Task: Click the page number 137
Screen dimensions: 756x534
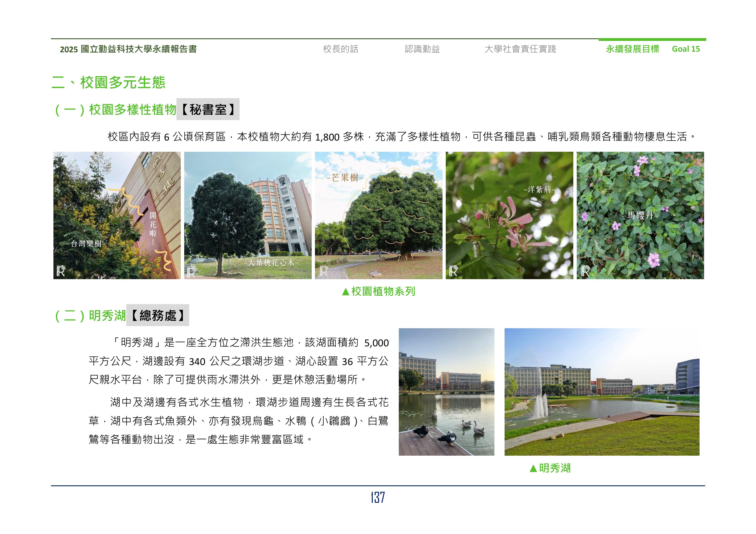Action: [378, 497]
